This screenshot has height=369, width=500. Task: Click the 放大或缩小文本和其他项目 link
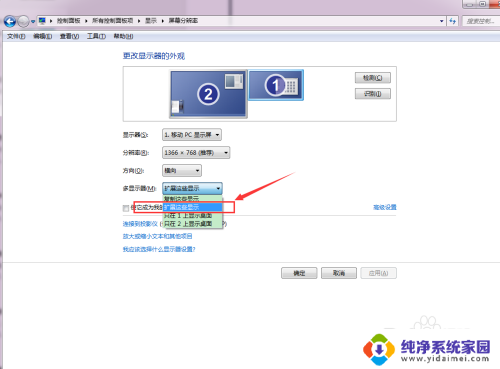click(x=157, y=236)
